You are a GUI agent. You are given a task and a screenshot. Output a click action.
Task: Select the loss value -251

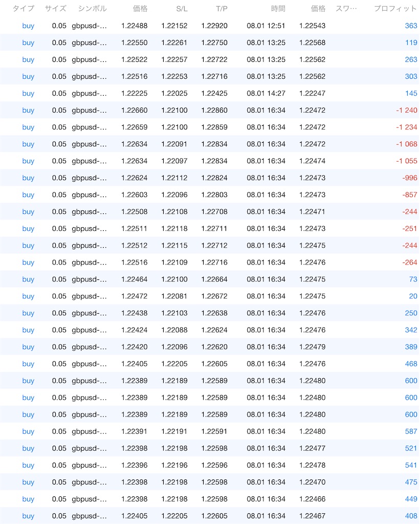point(410,229)
